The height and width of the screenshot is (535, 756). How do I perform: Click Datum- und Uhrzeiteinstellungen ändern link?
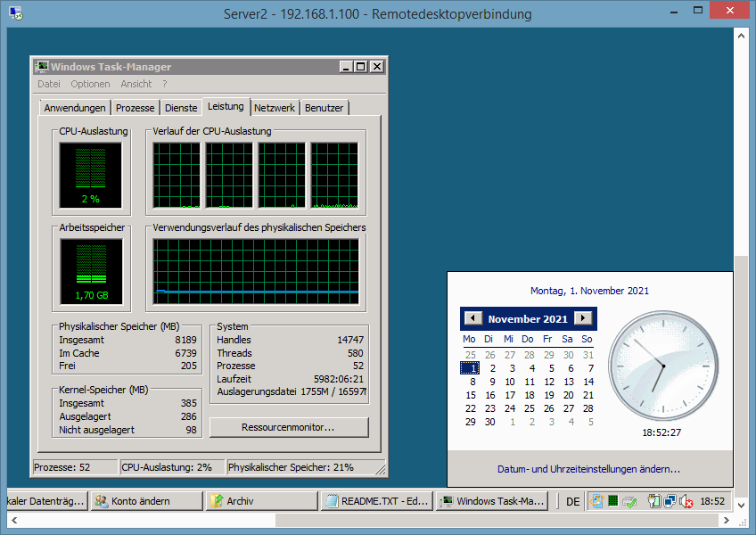pos(588,469)
